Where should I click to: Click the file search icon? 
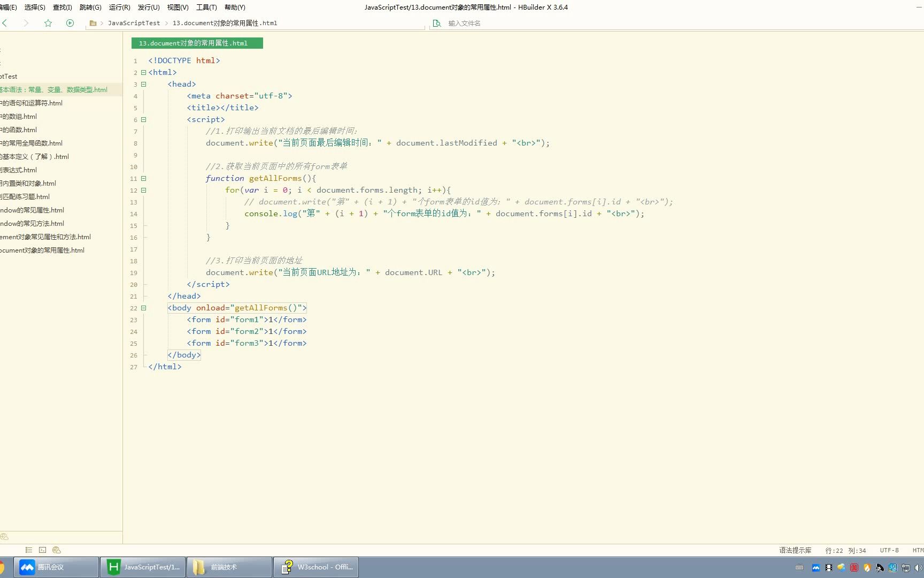click(437, 23)
